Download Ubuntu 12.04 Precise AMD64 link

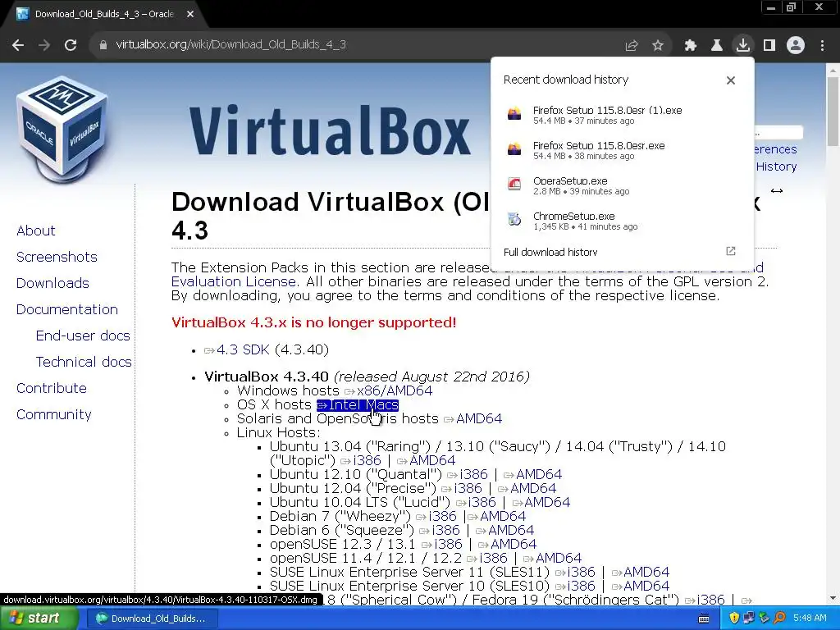pyautogui.click(x=527, y=489)
